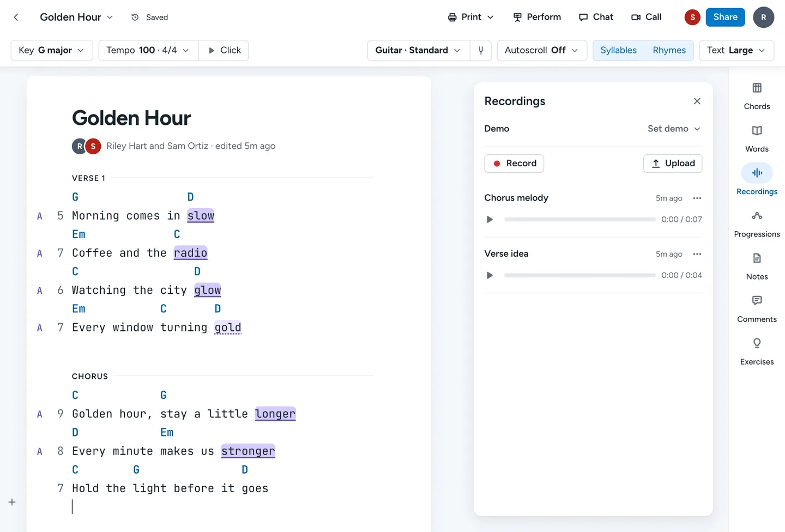Click the tuning fork tuner icon
The width and height of the screenshot is (785, 532).
481,50
